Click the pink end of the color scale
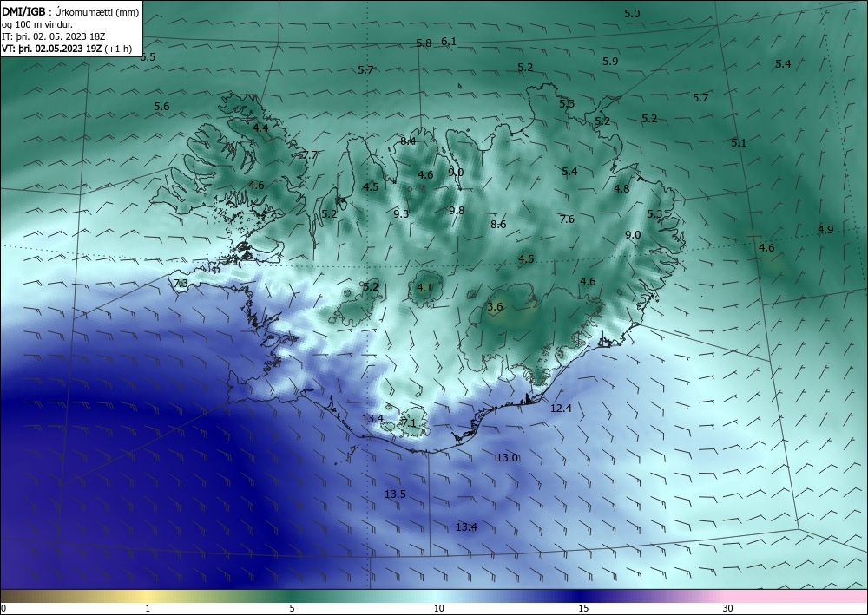Viewport: 868px width, 615px height. pyautogui.click(x=797, y=596)
